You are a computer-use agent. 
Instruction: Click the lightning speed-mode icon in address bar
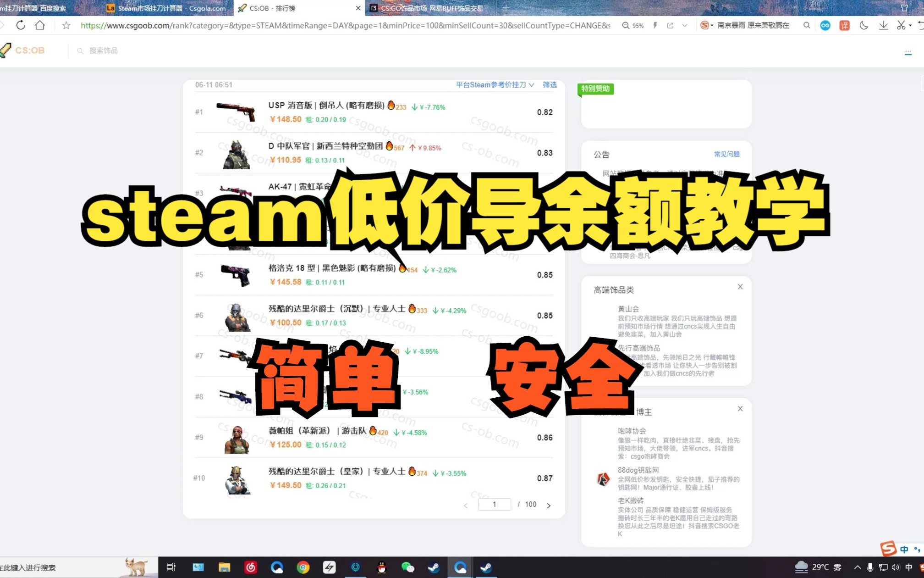coord(655,25)
